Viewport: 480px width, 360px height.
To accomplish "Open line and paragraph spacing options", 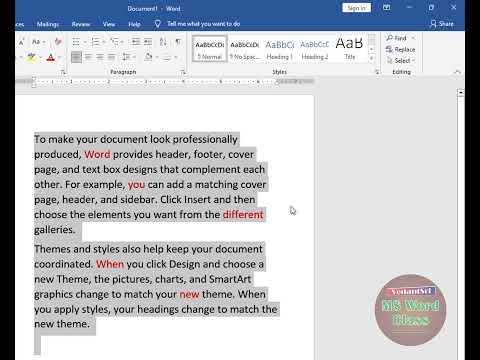I will coord(128,57).
